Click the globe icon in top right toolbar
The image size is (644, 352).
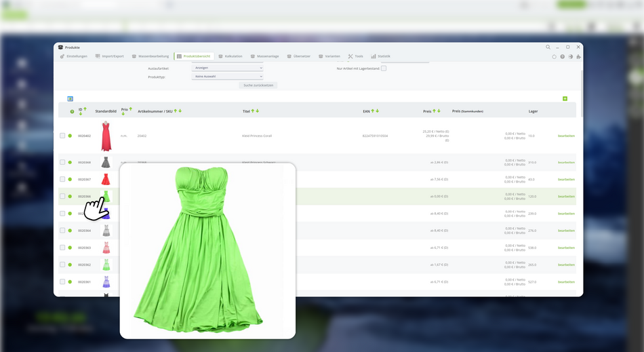[571, 57]
